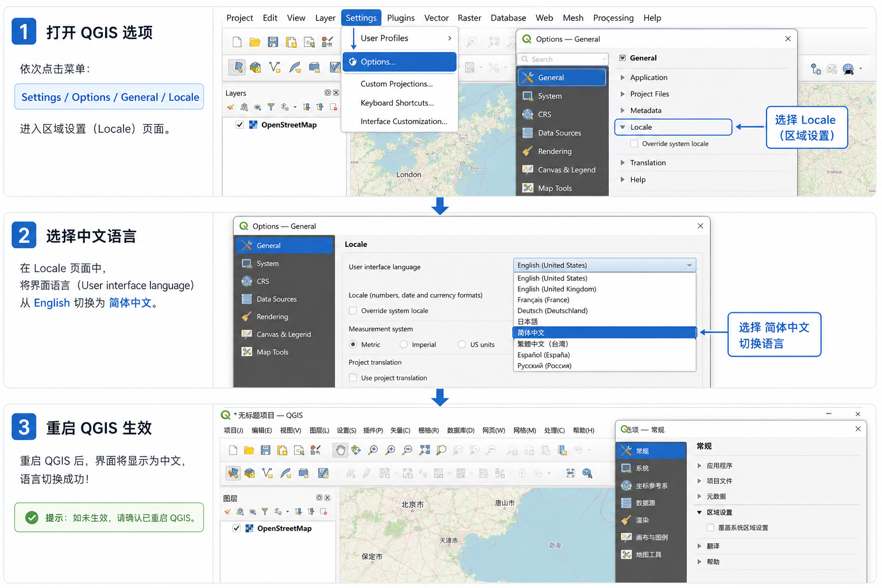This screenshot has width=882, height=588.
Task: Check Override system locale above Measurement system
Action: pos(353,311)
